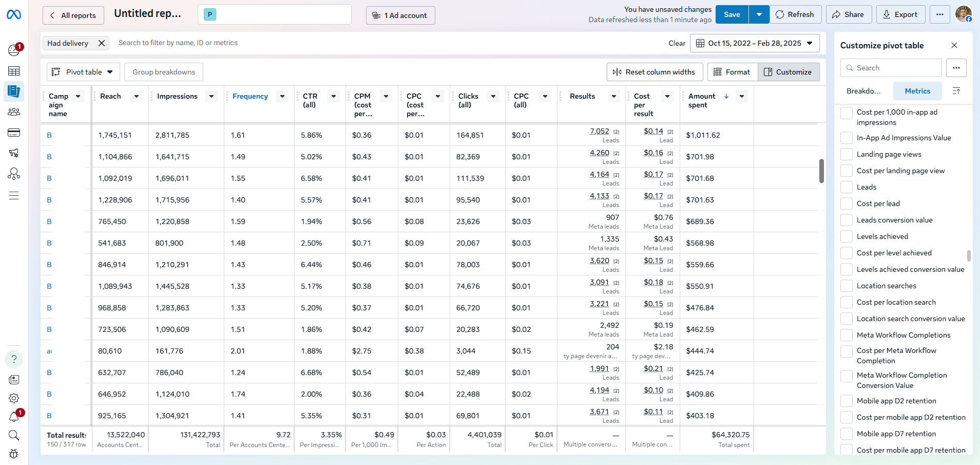Tick the Cost per lead checkbox
Screen dimensions: 980x465
coord(847,203)
